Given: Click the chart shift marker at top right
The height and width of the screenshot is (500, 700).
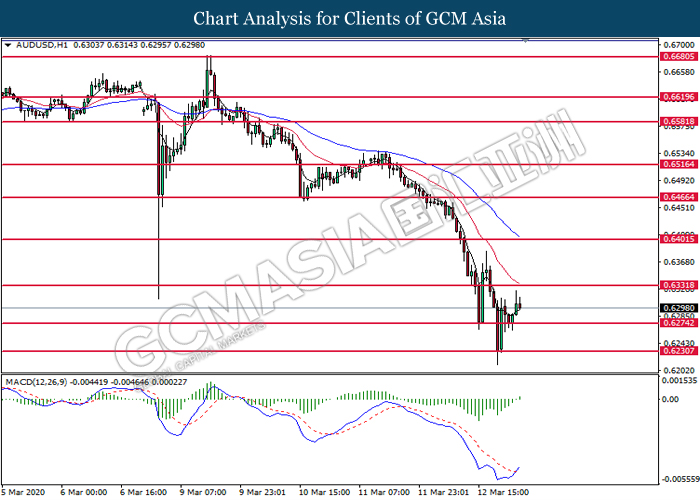Looking at the screenshot, I should 525,41.
